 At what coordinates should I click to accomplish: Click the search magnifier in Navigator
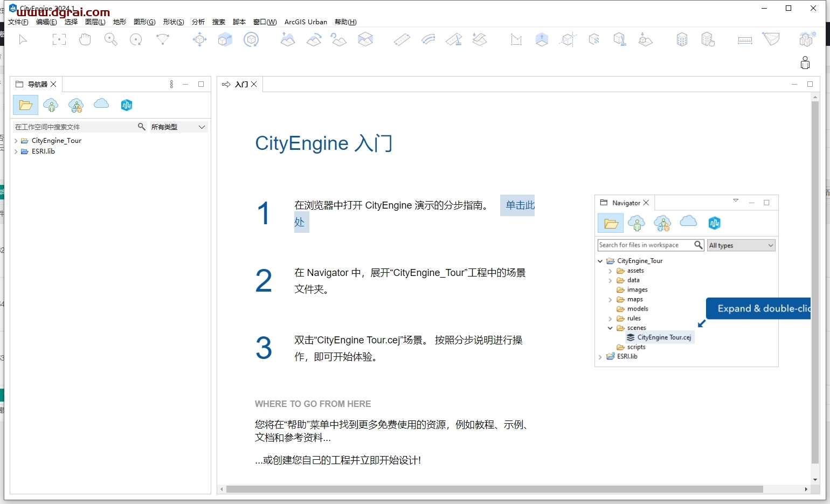click(142, 127)
